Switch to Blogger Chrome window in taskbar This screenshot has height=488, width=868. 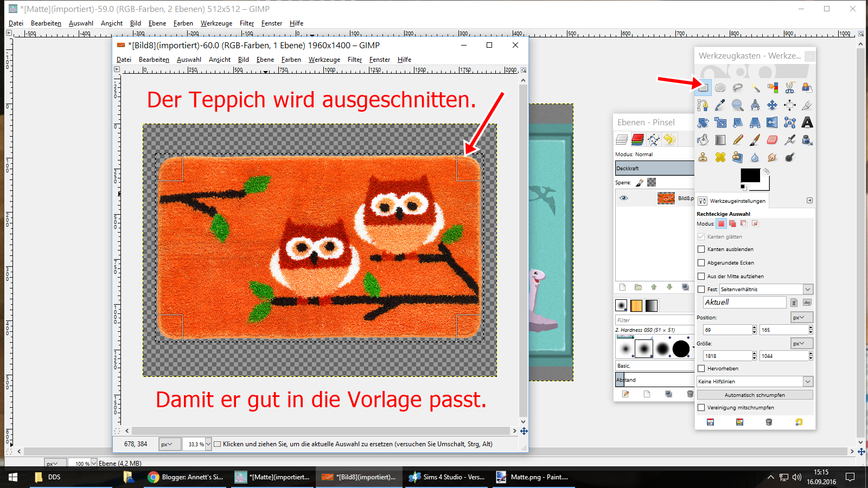click(186, 477)
